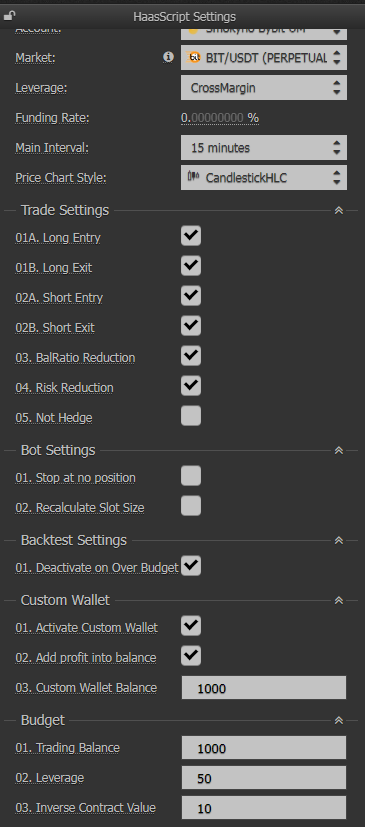Click the lock icon in title bar
Image resolution: width=365 pixels, height=827 pixels.
(9, 16)
